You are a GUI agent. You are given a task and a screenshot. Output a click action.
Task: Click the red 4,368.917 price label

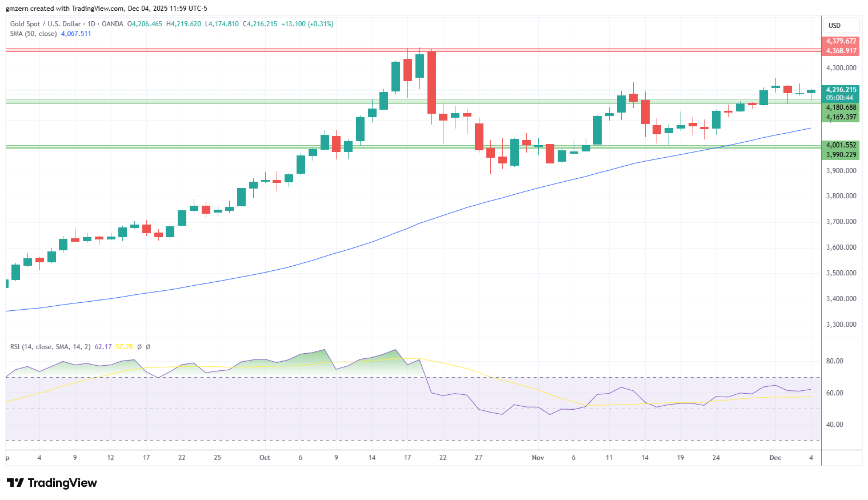coord(841,51)
